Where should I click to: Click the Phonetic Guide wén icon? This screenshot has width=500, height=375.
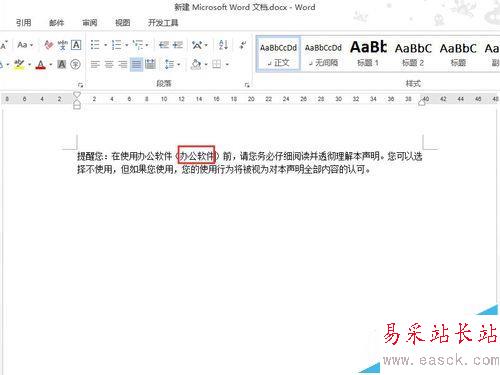tap(63, 45)
